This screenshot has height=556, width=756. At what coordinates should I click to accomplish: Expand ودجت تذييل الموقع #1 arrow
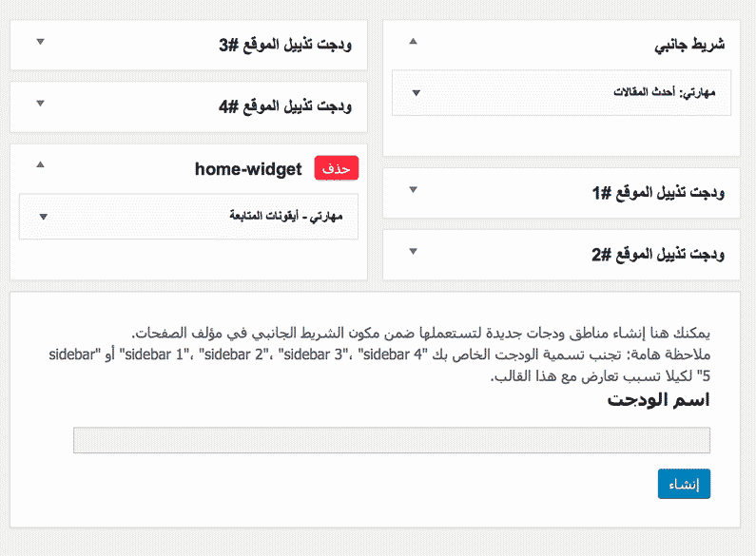tap(412, 190)
